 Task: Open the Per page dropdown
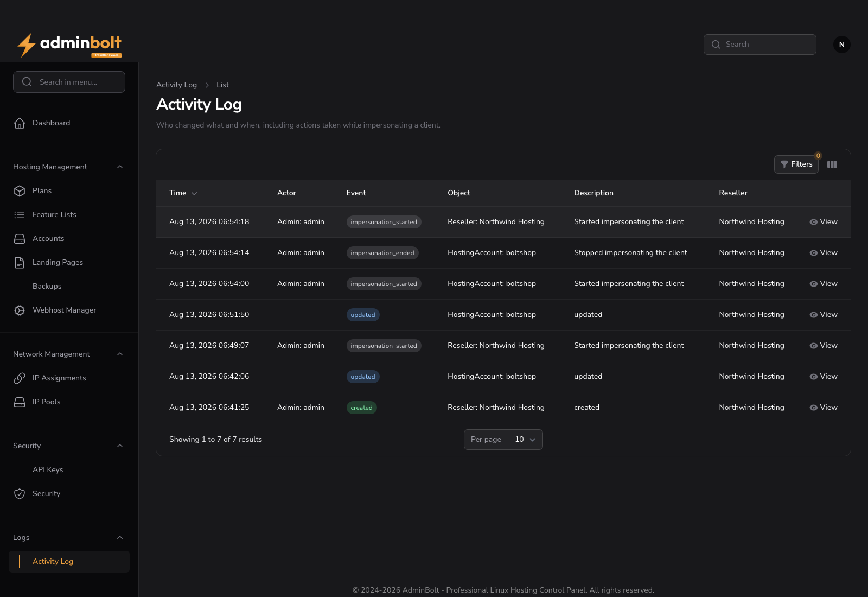[525, 440]
